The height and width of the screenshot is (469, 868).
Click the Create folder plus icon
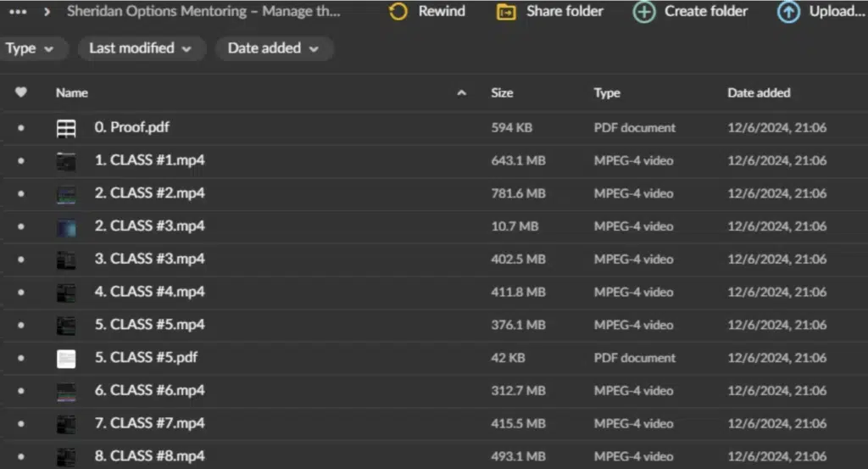(644, 12)
